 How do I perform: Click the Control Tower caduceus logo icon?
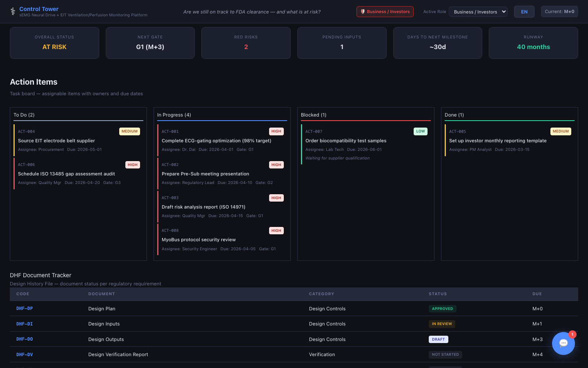pos(13,11)
